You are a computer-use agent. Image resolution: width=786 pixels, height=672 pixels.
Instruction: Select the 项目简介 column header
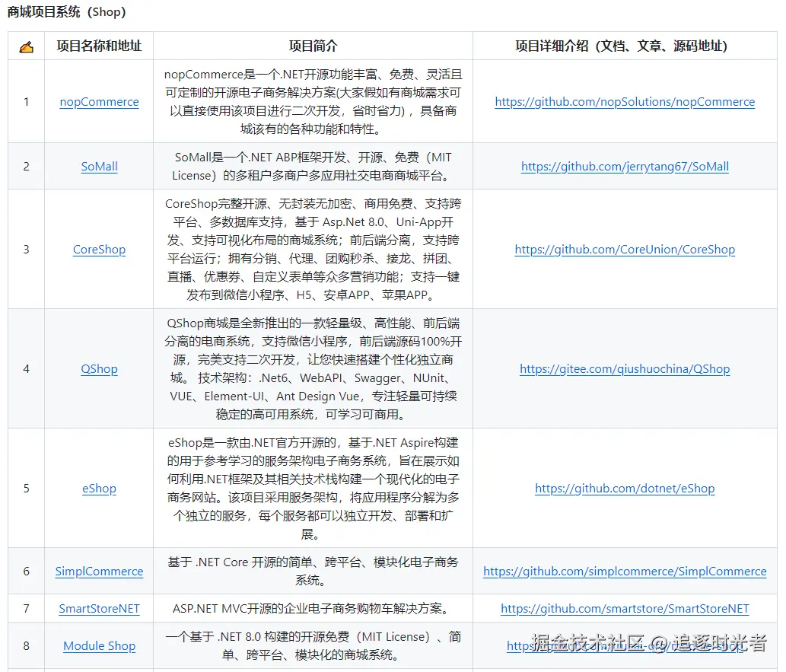(x=313, y=46)
